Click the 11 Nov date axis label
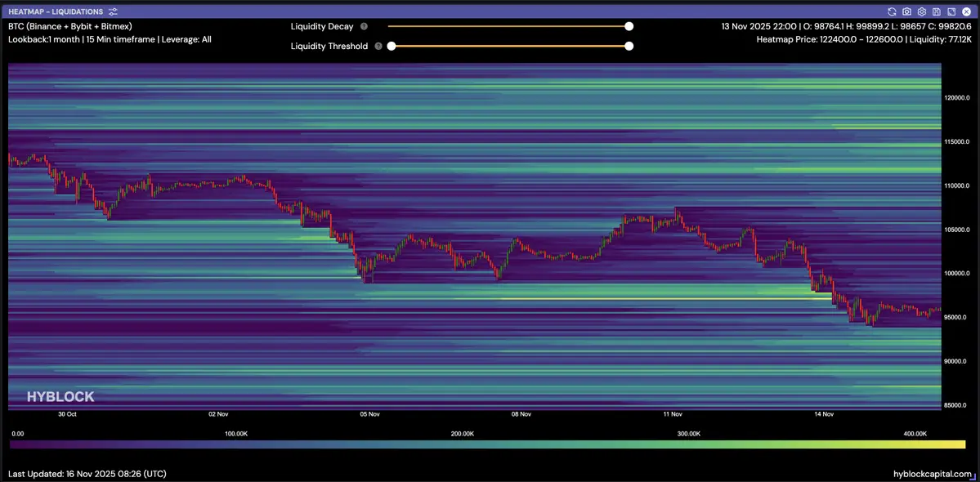This screenshot has width=980, height=482. (x=673, y=414)
